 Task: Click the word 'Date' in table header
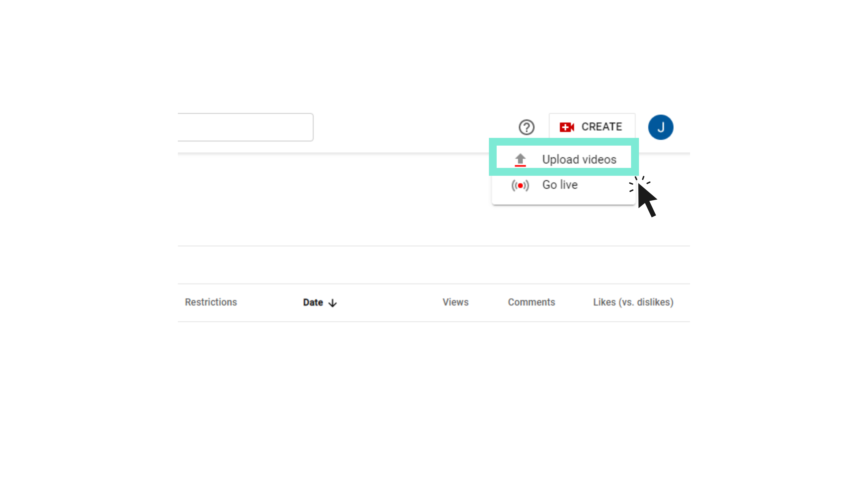pos(313,302)
